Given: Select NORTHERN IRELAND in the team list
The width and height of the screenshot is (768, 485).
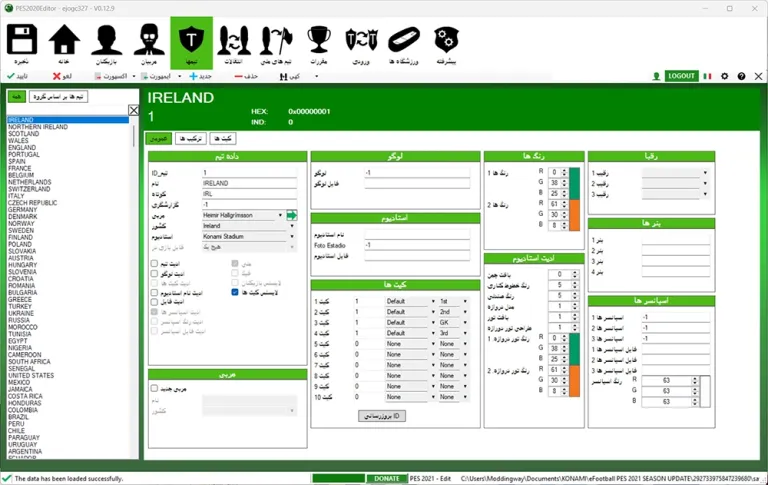Looking at the screenshot, I should (38, 127).
